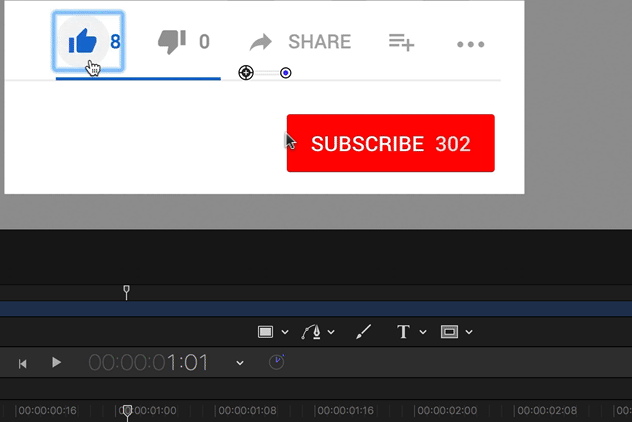Click ruler mark 00:00:02:00

[x=447, y=411]
